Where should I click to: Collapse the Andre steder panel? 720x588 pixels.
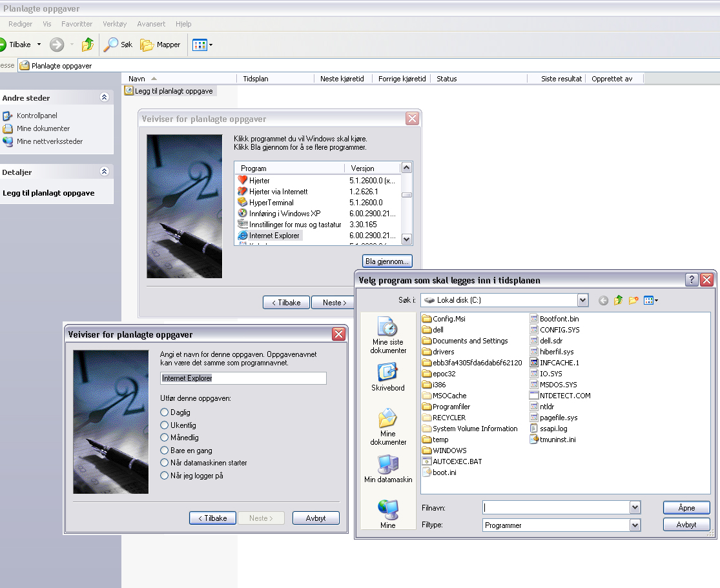click(104, 97)
